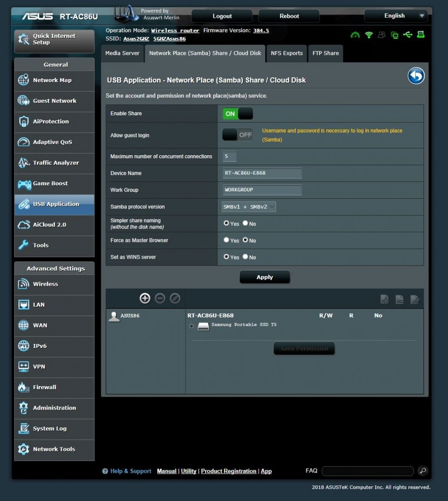Click the Work Group input field

pyautogui.click(x=262, y=190)
